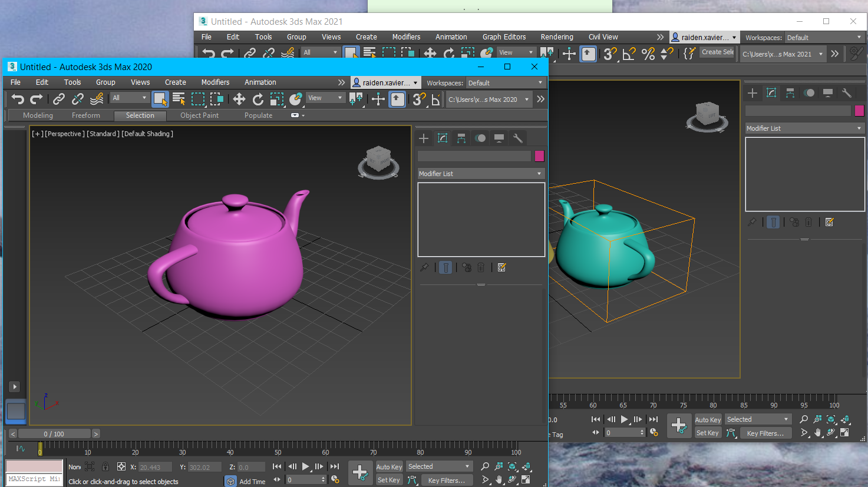Open the View coordinate system dropdown in 2020

point(325,98)
